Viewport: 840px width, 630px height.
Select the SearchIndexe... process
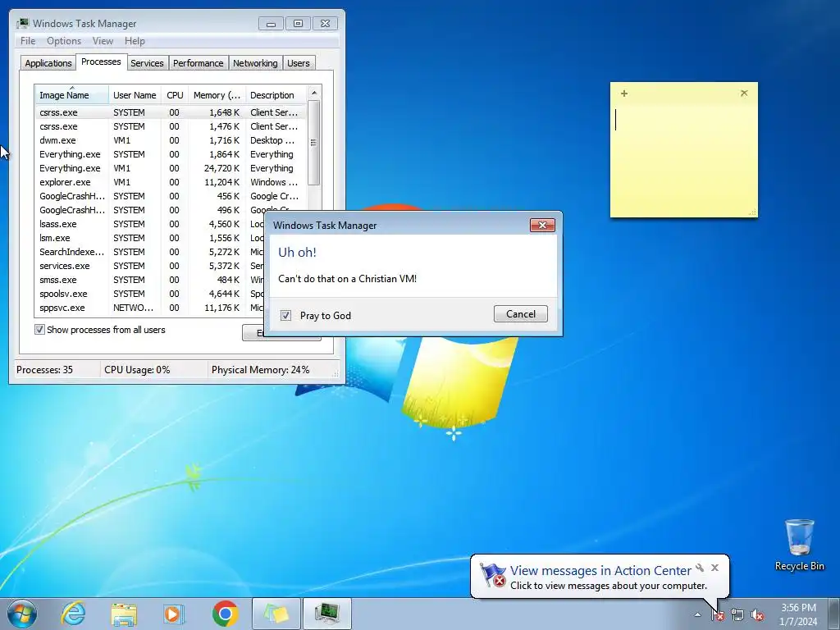150,252
